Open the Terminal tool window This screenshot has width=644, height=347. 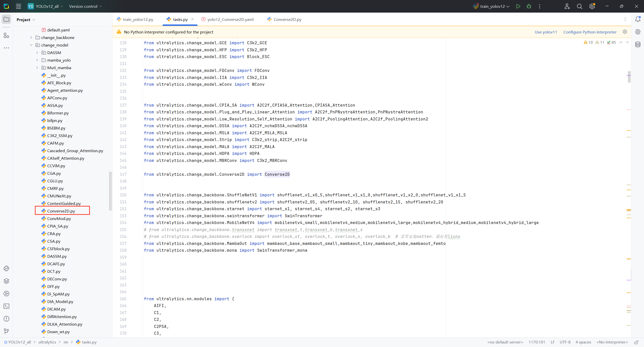click(x=6, y=306)
